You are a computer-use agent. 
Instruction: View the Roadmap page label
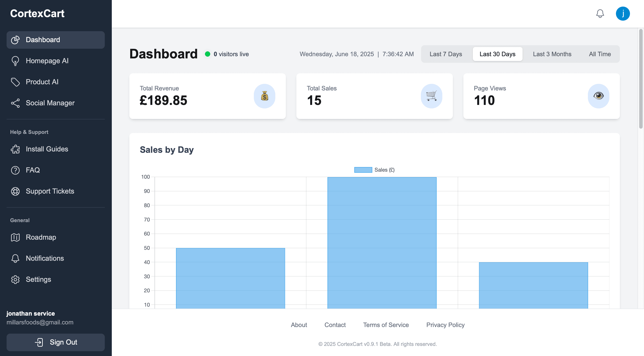click(41, 237)
